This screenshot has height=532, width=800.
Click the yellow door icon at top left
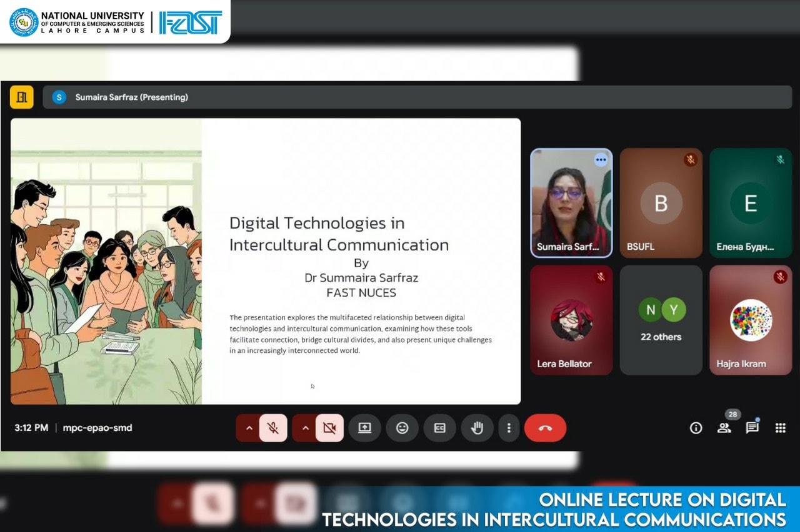pos(22,97)
